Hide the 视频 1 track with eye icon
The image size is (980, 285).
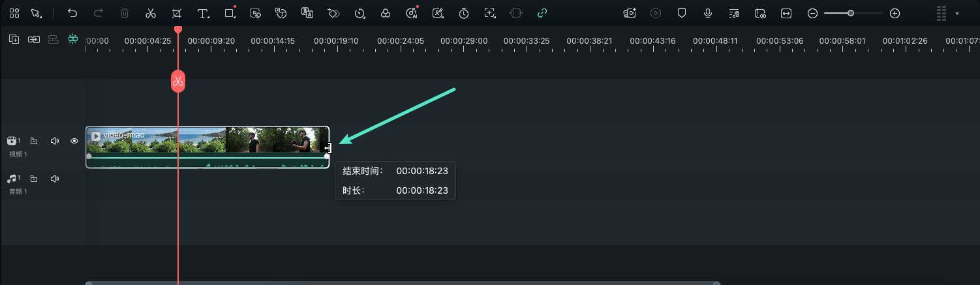74,141
